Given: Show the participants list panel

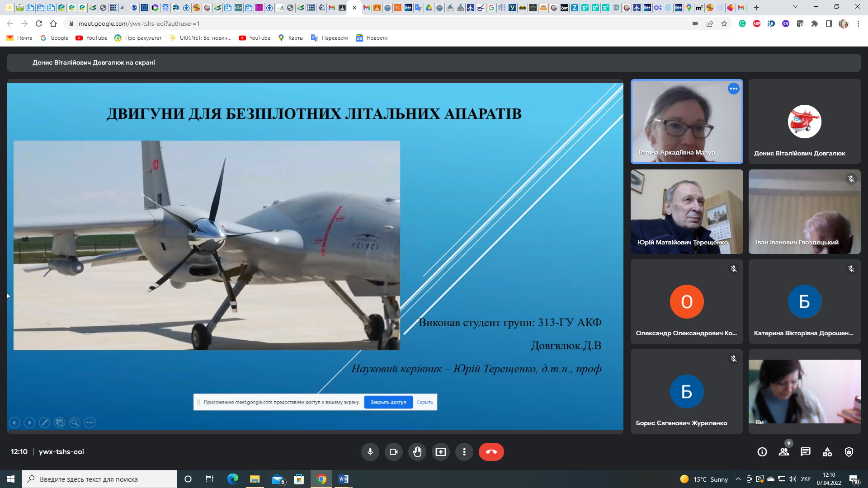Looking at the screenshot, I should click(784, 452).
